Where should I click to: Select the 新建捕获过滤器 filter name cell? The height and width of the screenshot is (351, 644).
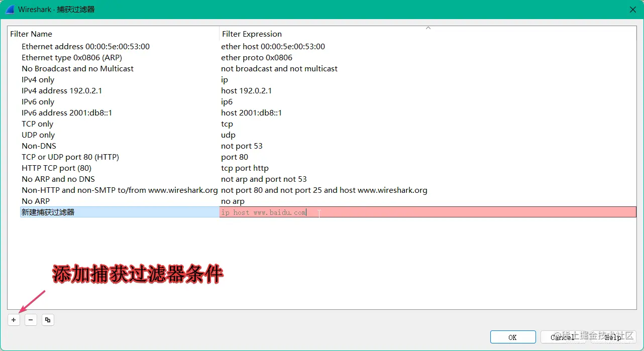point(120,212)
